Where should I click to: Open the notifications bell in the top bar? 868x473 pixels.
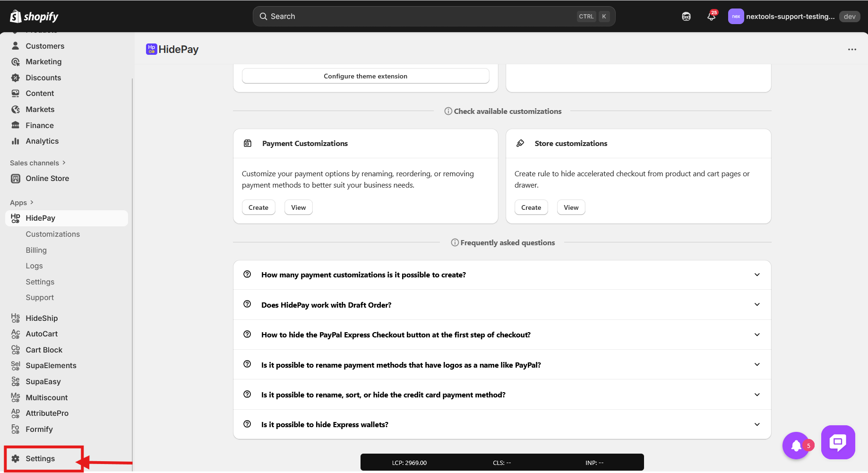click(x=711, y=17)
